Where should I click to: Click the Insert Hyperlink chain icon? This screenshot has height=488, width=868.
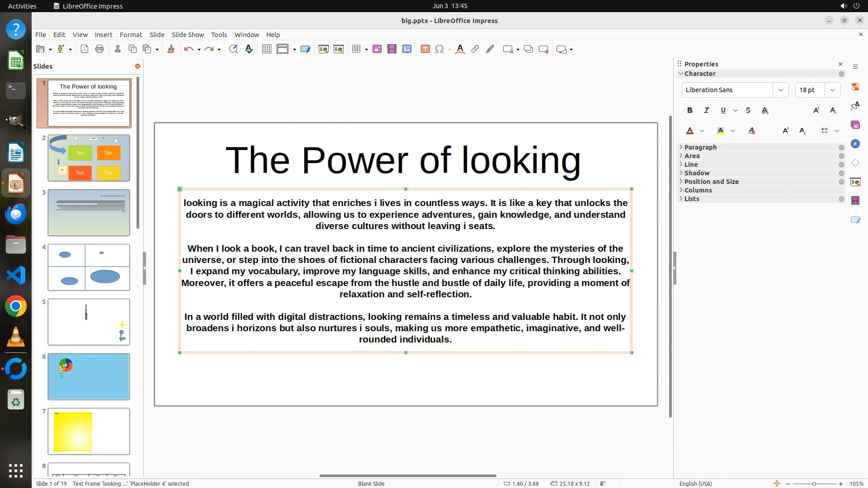[x=475, y=49]
